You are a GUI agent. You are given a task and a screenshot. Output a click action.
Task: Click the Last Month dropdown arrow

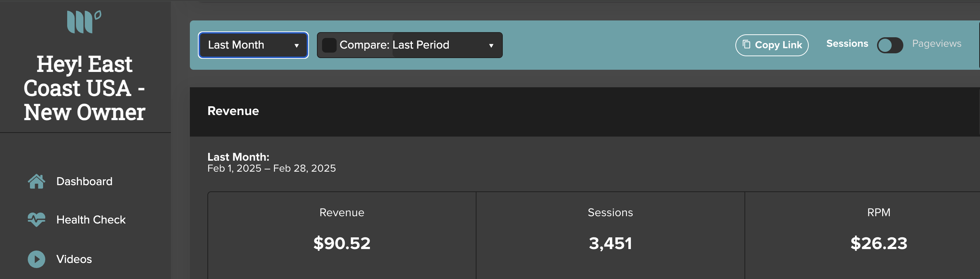[x=296, y=46]
